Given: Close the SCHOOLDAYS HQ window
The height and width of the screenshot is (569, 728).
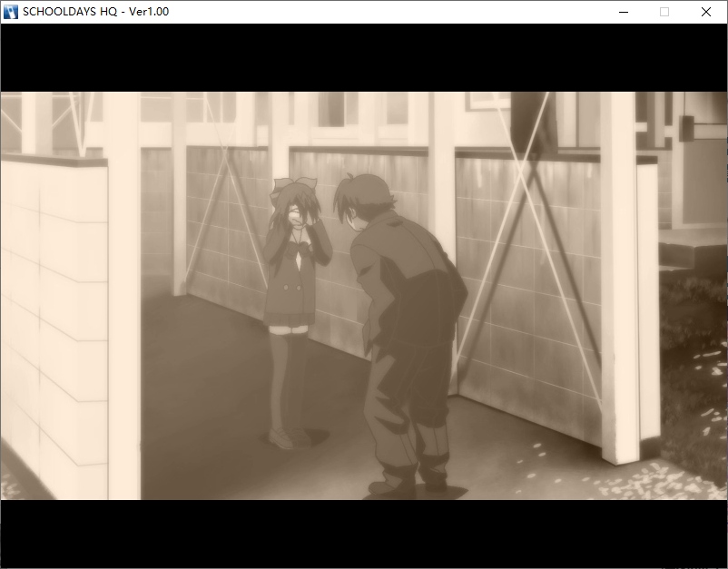Looking at the screenshot, I should point(705,12).
